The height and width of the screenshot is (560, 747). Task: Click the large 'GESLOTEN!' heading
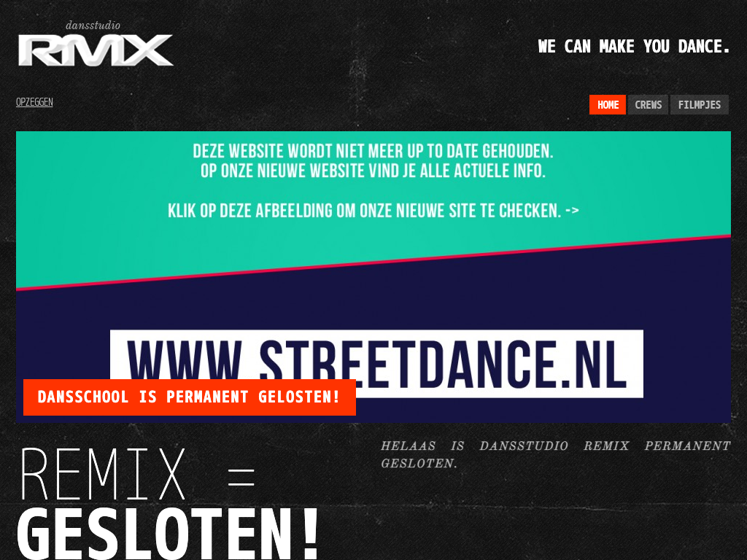click(168, 533)
